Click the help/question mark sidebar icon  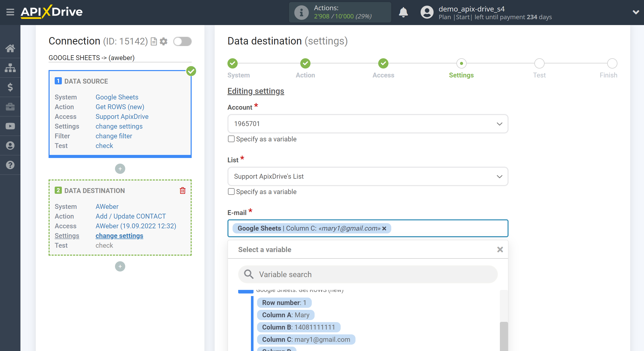click(10, 165)
